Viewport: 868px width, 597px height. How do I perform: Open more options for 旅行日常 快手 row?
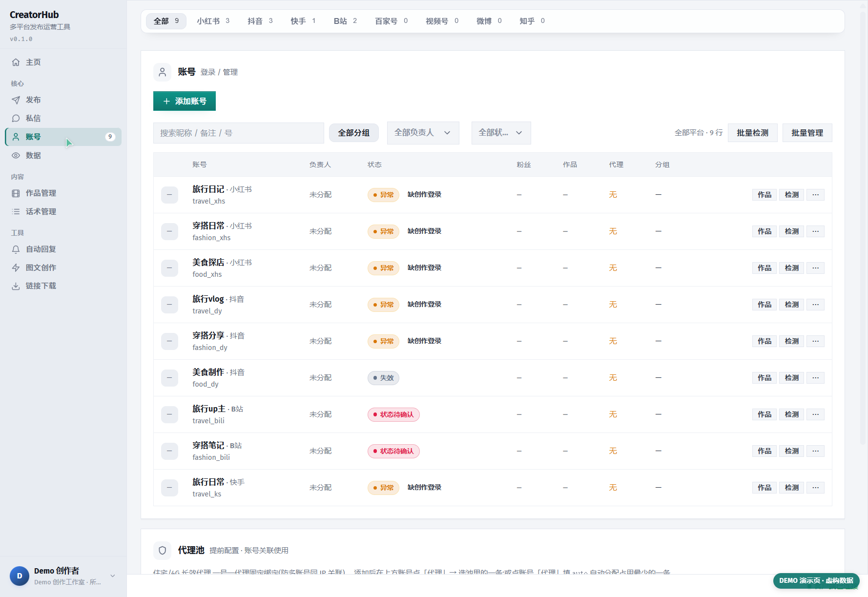(815, 488)
